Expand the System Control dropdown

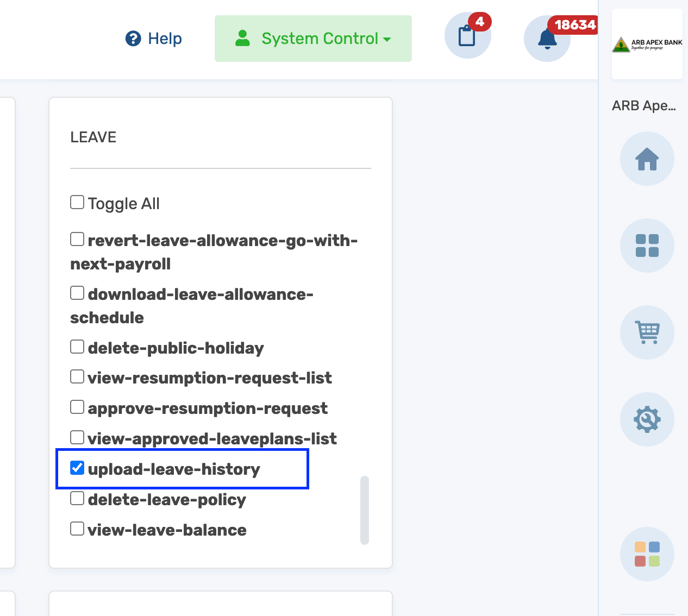(313, 39)
